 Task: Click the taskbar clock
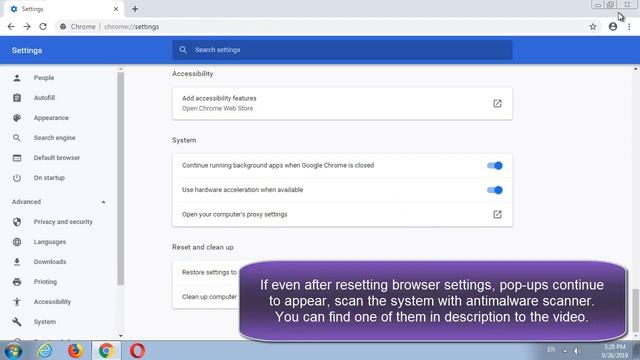pos(615,351)
